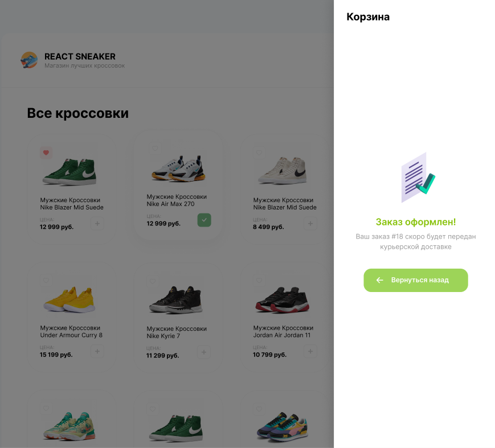
Task: Unfavorite the 12 999 руб. Nike Blazer Mid Suede
Action: point(46,153)
